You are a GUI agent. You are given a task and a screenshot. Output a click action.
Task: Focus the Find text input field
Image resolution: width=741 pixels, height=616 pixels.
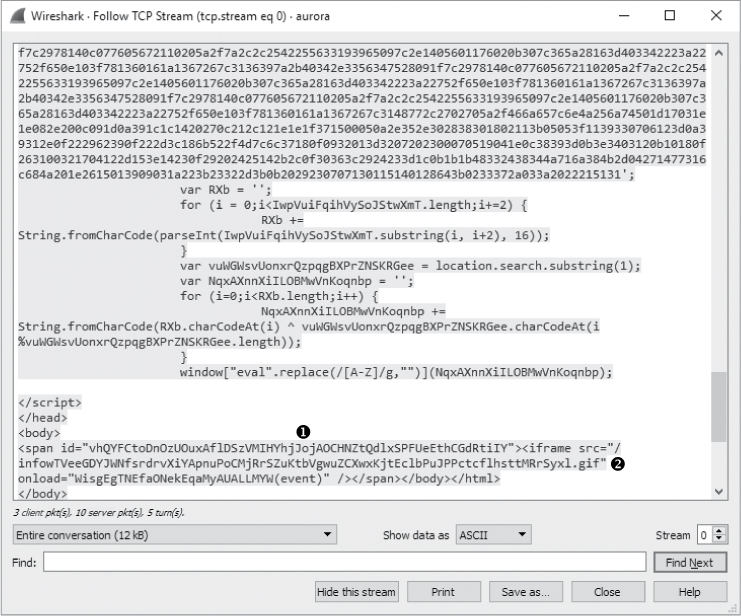point(345,562)
